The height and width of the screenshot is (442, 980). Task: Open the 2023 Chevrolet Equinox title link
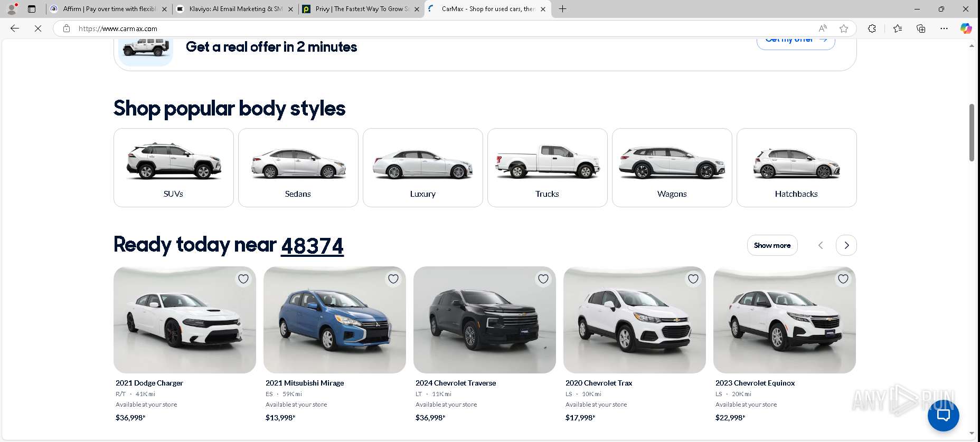pos(755,383)
